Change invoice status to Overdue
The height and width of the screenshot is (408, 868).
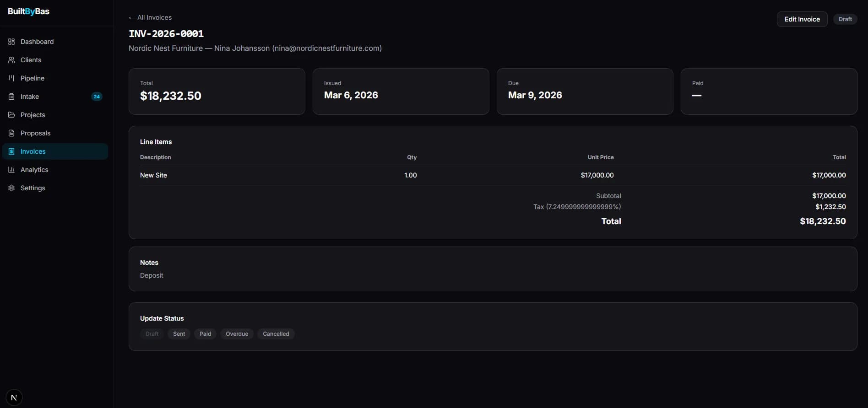237,334
